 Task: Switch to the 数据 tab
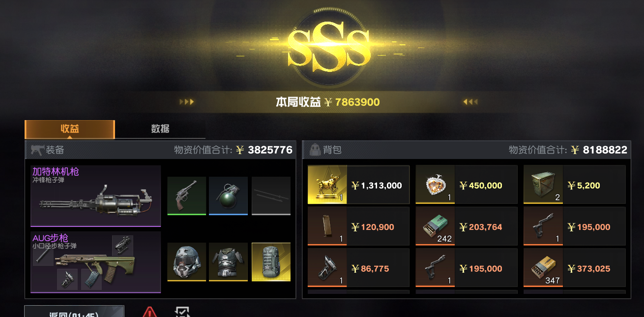(160, 129)
